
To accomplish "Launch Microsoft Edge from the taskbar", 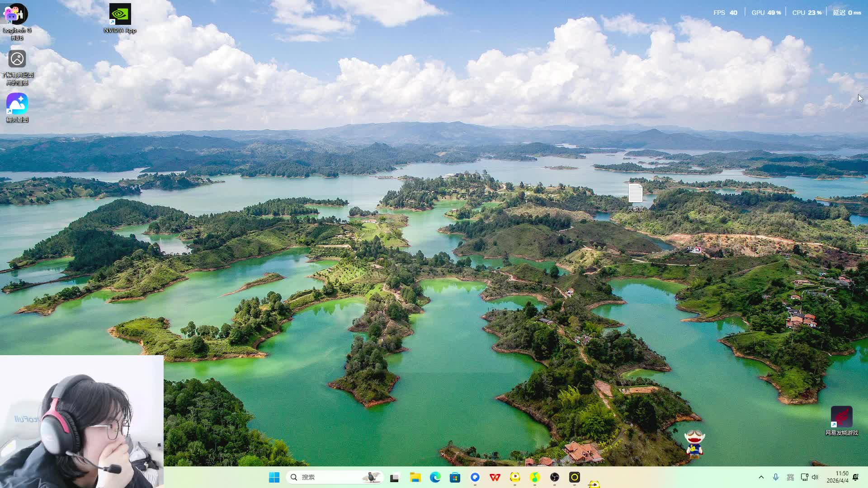I will pyautogui.click(x=435, y=478).
